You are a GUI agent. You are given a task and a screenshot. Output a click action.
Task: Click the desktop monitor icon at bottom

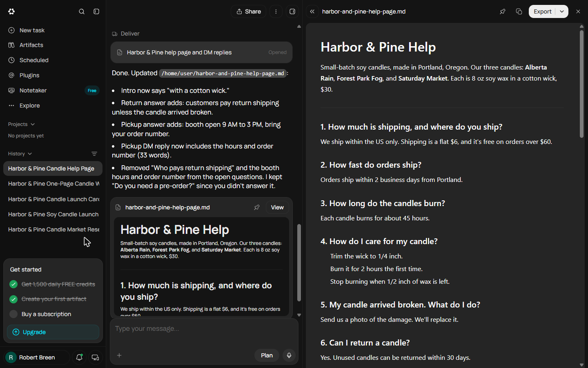[95, 357]
